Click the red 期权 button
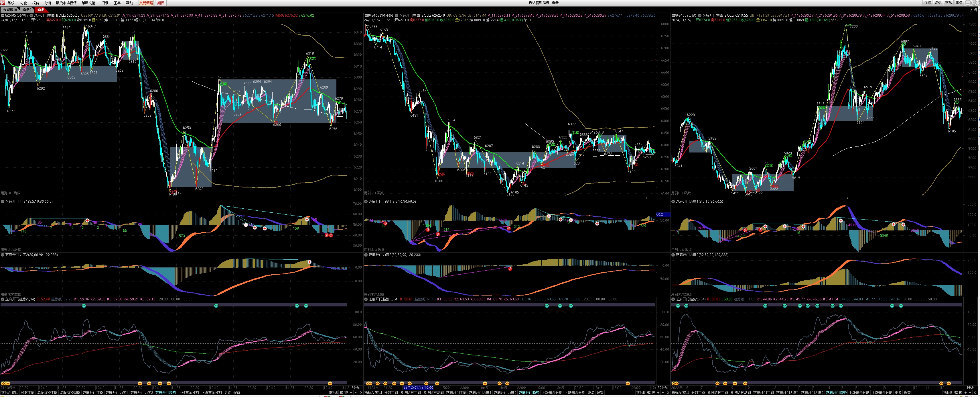This screenshot has height=397, width=980. pos(161,3)
